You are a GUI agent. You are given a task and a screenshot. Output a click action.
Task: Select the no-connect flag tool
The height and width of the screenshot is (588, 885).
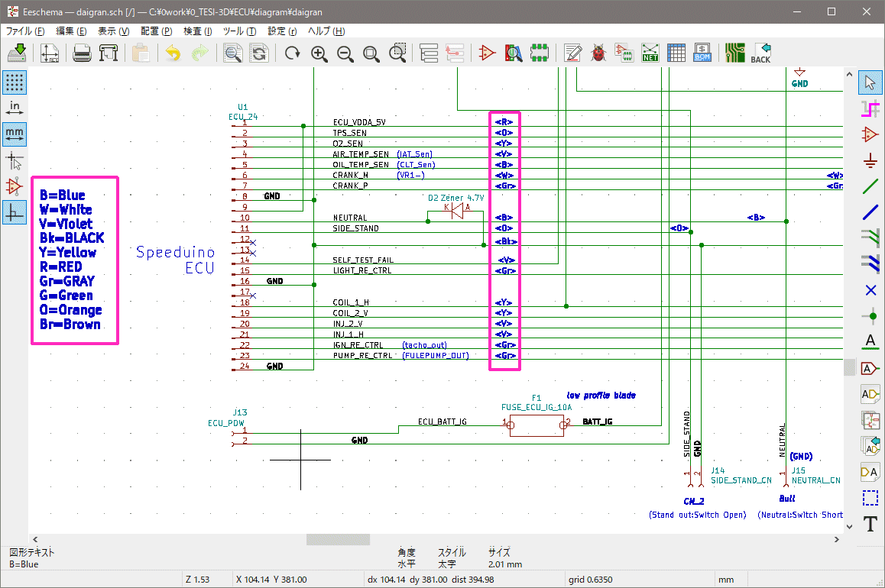click(870, 289)
